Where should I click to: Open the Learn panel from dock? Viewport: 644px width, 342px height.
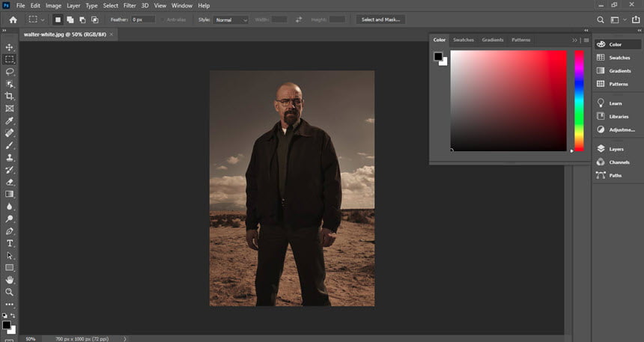point(617,103)
